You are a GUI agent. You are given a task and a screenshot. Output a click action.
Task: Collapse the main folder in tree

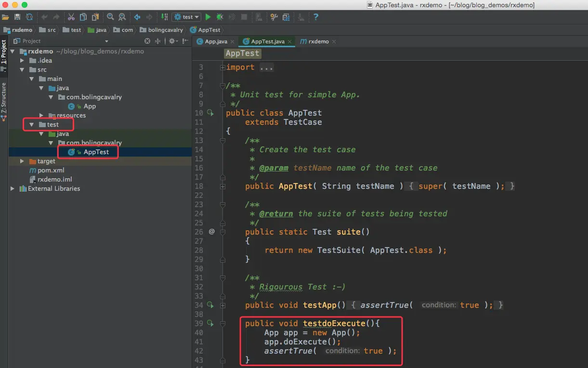31,79
